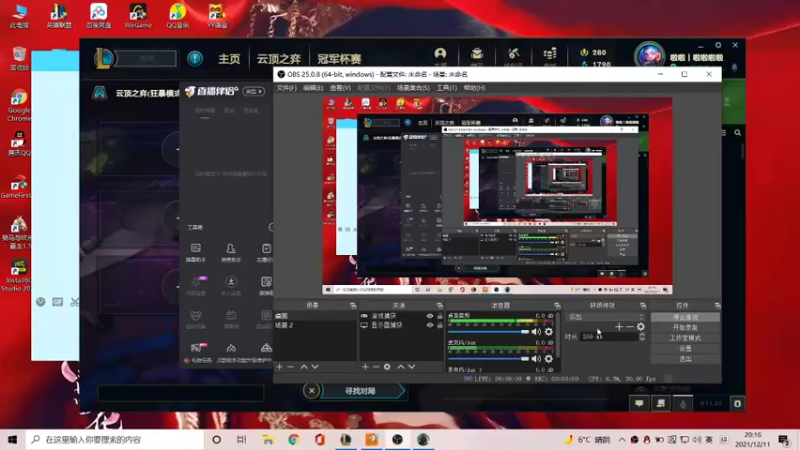The image size is (800, 450).
Task: Click the Windows search box on taskbar
Action: (x=115, y=439)
